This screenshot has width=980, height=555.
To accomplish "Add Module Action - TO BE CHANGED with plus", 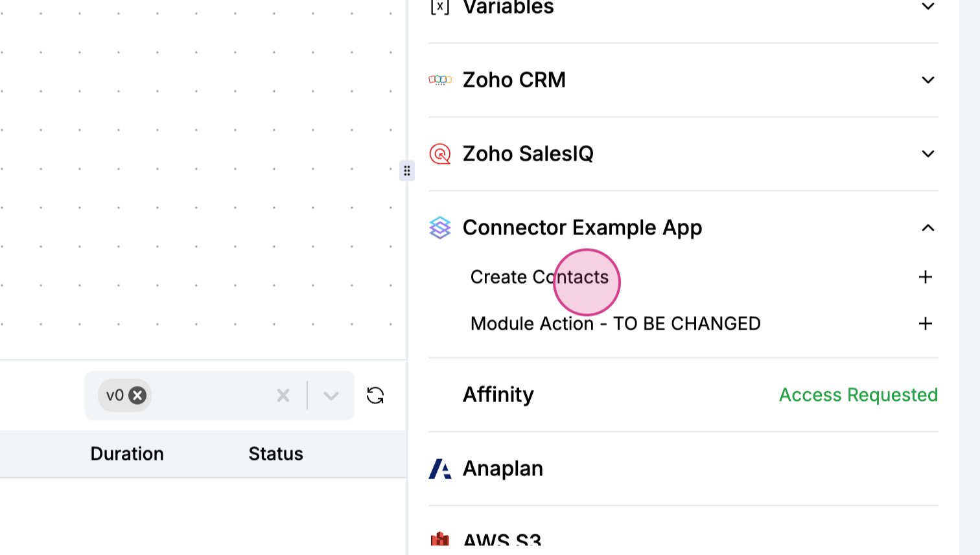I will (x=926, y=324).
